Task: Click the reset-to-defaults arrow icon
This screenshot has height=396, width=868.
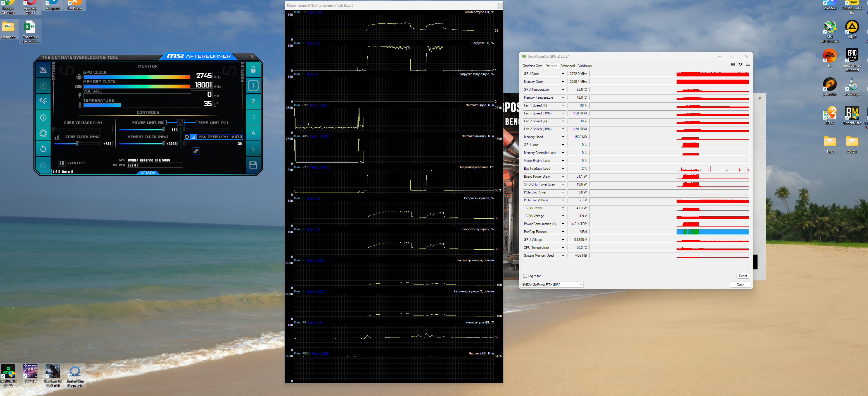Action: coord(43,149)
